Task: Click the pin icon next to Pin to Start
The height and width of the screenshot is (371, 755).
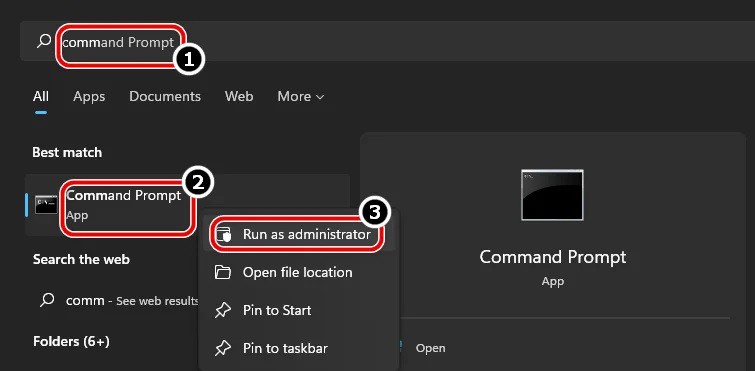Action: pyautogui.click(x=222, y=310)
